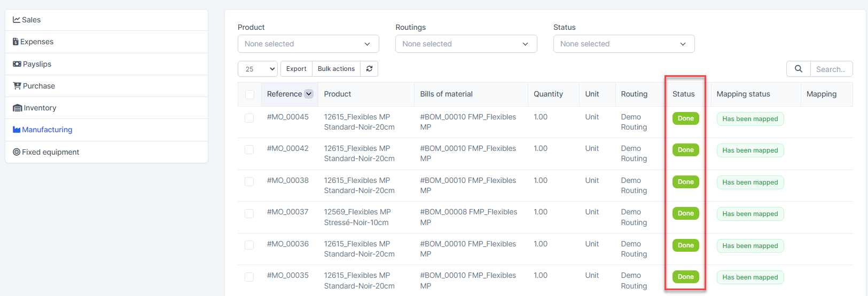Screen dimensions: 868x296
Task: Change the page size dropdown showing 25
Action: (257, 69)
